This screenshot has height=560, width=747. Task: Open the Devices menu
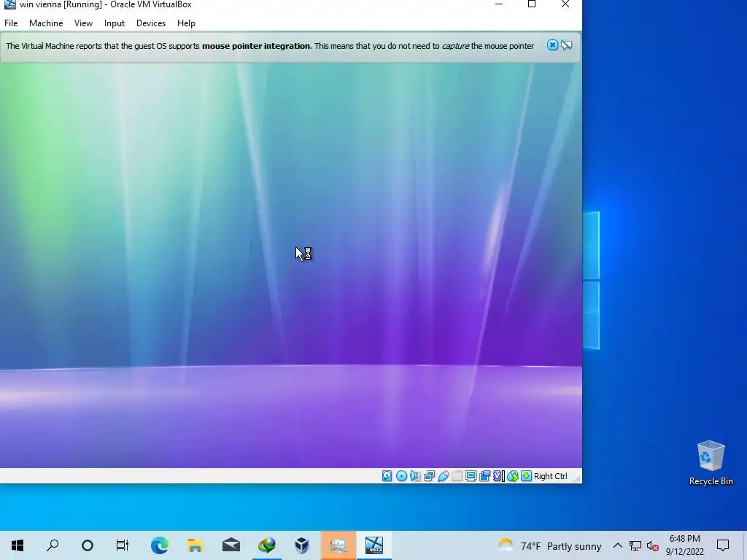pos(151,23)
